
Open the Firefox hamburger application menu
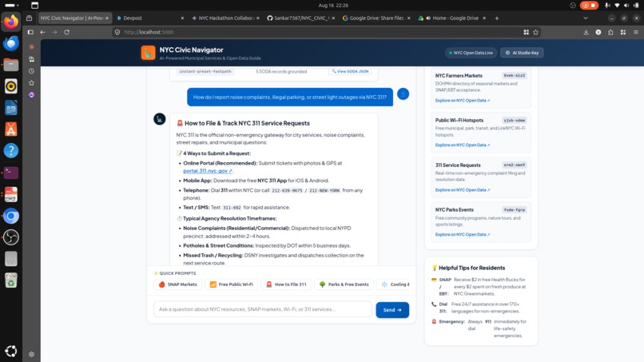(x=636, y=32)
